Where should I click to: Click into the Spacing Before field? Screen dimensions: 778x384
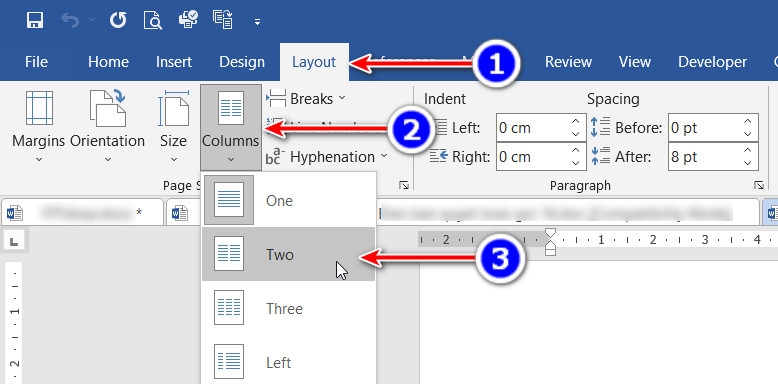click(704, 128)
